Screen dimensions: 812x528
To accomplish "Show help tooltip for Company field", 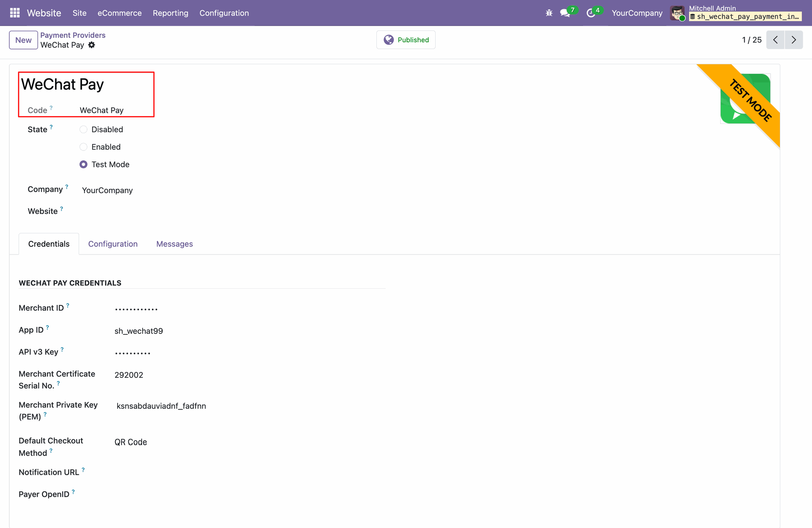I will tap(67, 186).
